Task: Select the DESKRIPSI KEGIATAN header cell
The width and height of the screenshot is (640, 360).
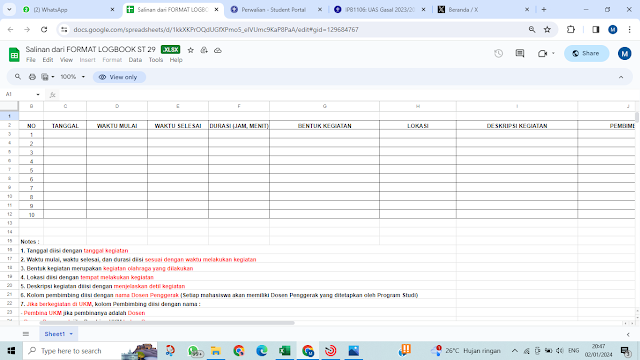Action: coord(517,126)
